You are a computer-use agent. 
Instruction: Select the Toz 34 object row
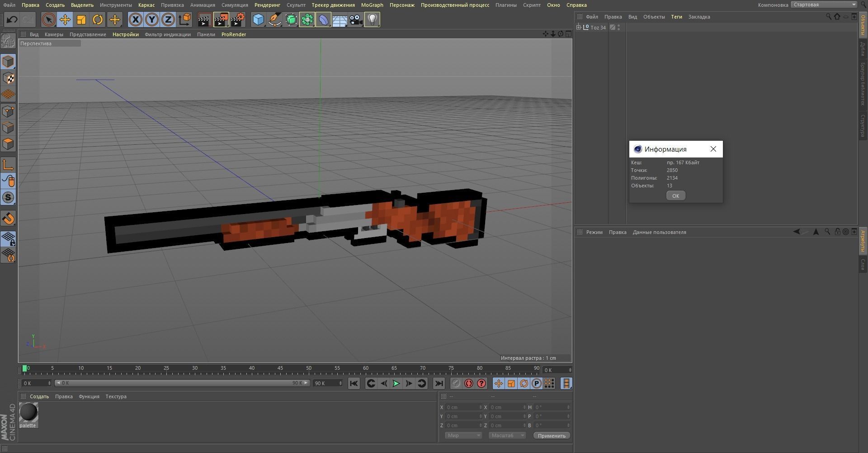[x=598, y=28]
